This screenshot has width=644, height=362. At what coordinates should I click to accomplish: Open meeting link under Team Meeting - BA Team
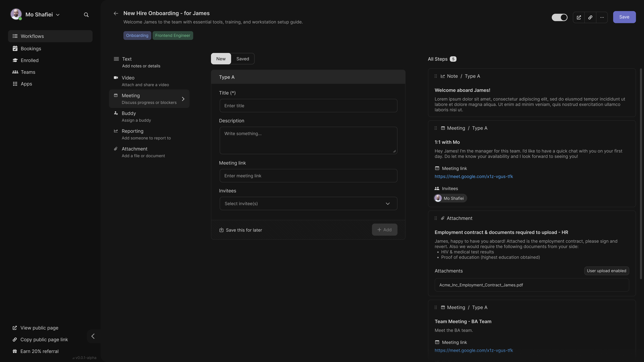pos(474,350)
